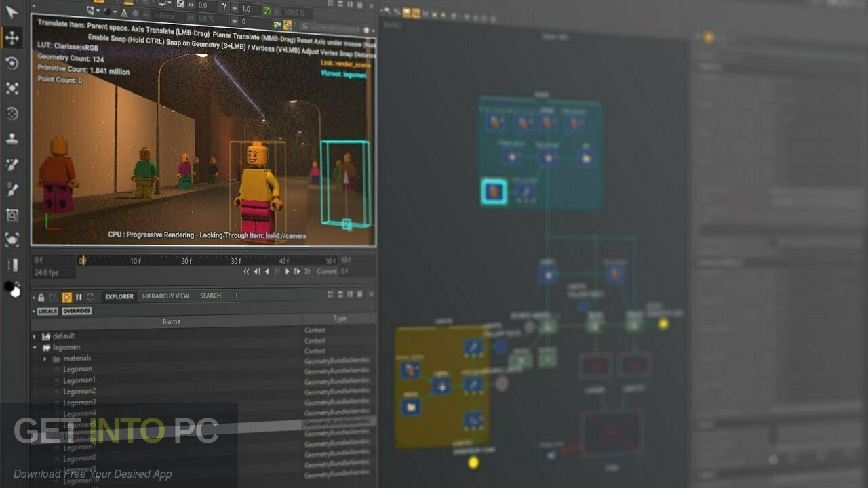Open the SEARCH tab
This screenshot has width=868, height=488.
pos(210,296)
